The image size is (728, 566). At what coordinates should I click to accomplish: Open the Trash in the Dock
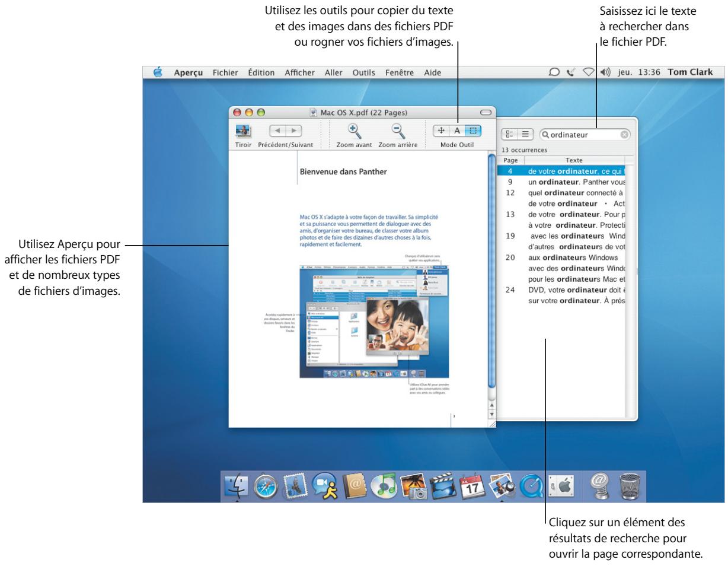coord(631,486)
